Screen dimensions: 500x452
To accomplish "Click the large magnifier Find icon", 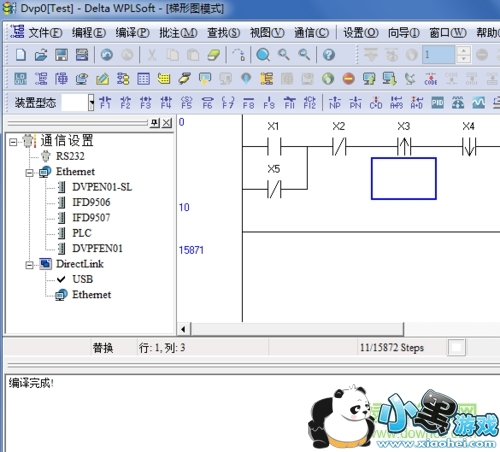I will [263, 55].
